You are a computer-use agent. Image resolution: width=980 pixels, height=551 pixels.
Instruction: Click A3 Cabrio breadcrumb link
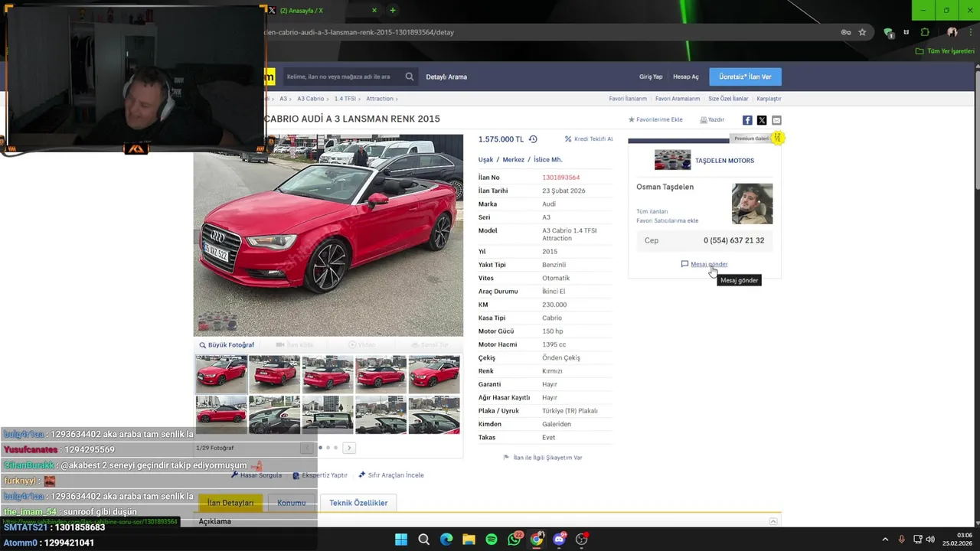coord(311,99)
